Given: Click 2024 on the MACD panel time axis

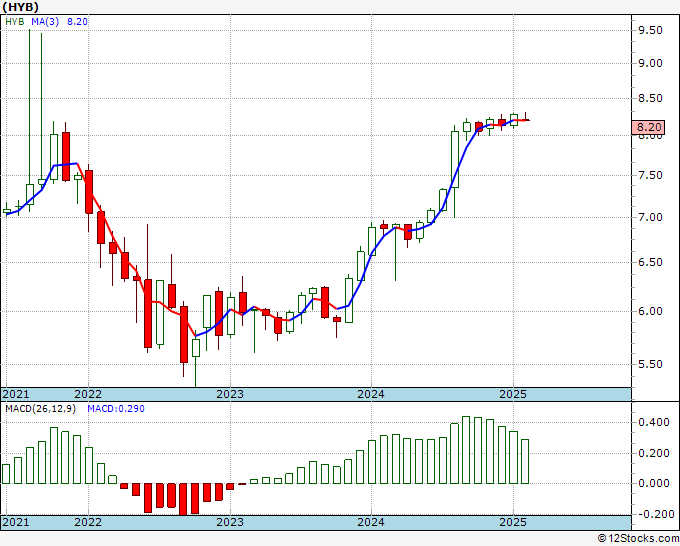Looking at the screenshot, I should [x=371, y=522].
